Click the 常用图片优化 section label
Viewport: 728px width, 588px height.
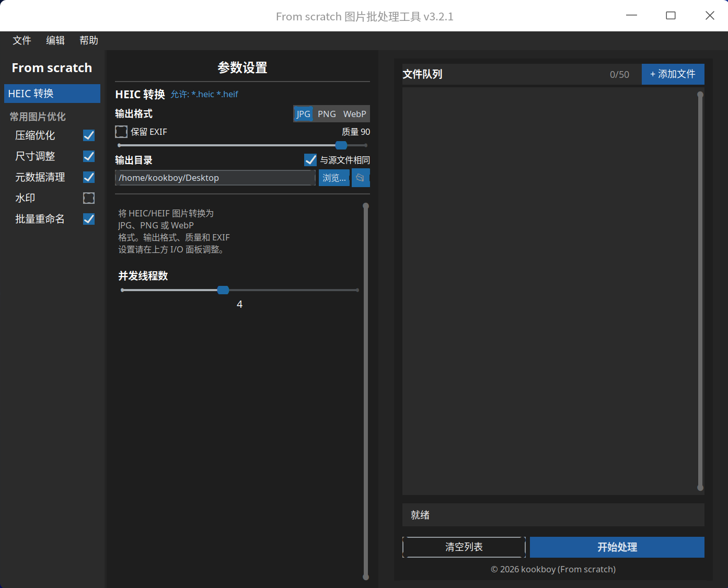coord(38,117)
